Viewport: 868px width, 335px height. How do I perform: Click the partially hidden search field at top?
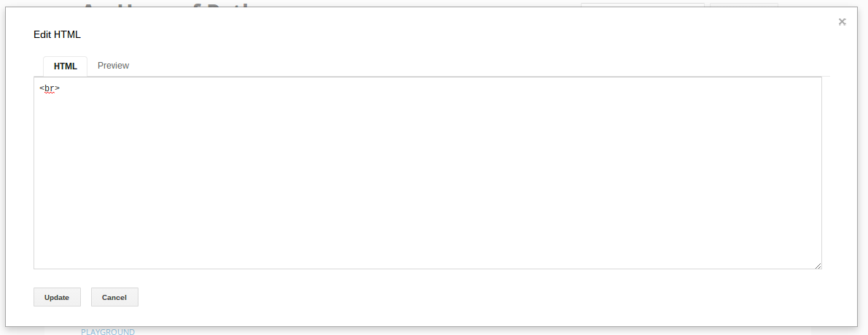coord(642,5)
